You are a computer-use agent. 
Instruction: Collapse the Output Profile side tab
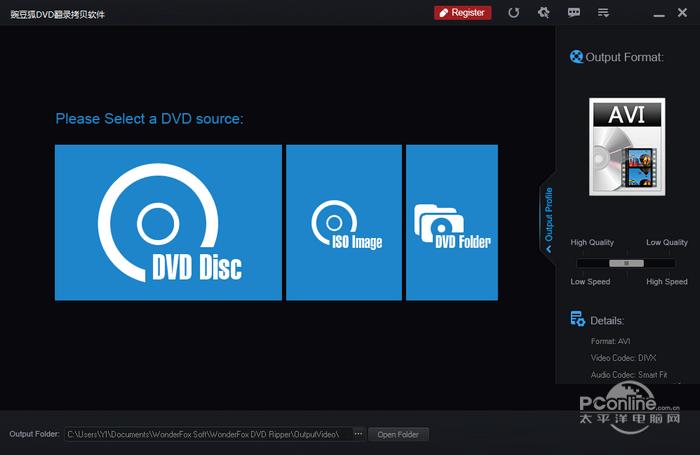548,219
